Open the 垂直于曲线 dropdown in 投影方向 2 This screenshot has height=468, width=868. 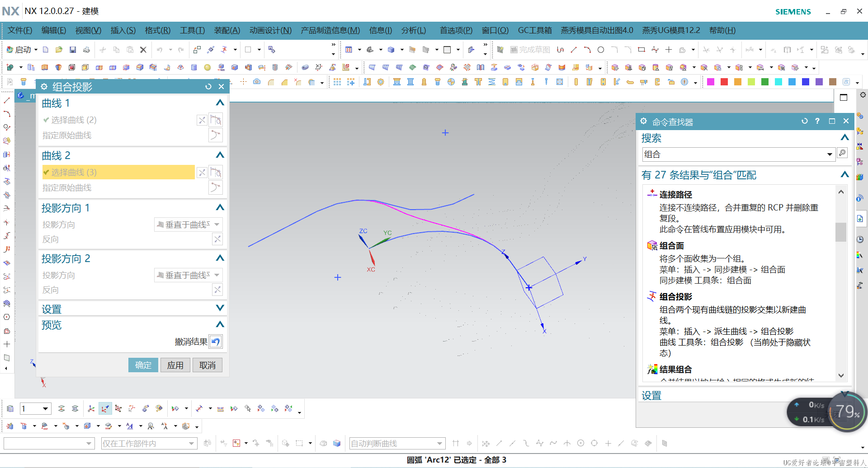tap(189, 275)
